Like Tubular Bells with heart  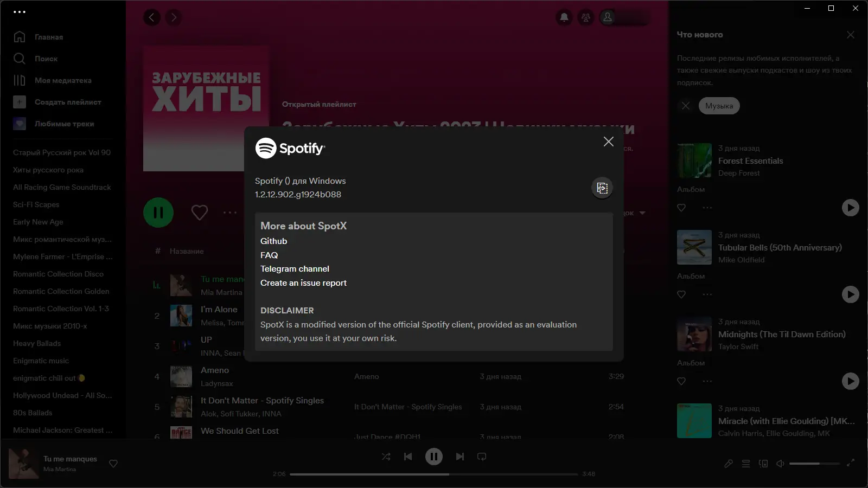pos(681,294)
